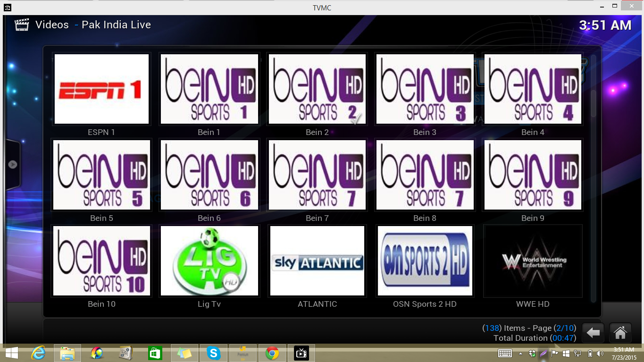Open Internet Explorer from taskbar

(x=38, y=353)
